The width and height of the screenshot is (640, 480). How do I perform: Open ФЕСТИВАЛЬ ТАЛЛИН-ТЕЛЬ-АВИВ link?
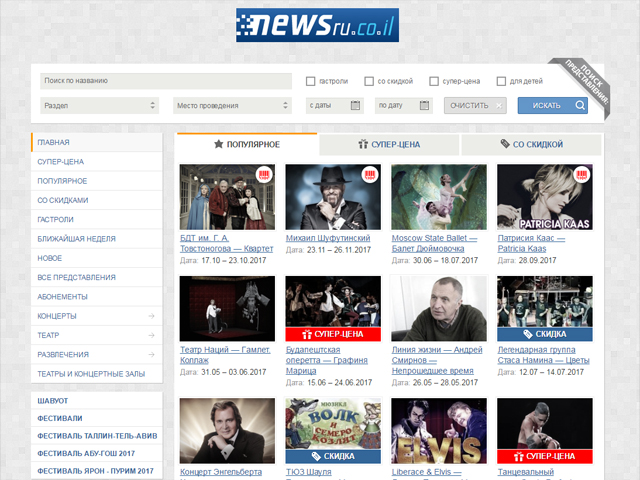pos(97,436)
